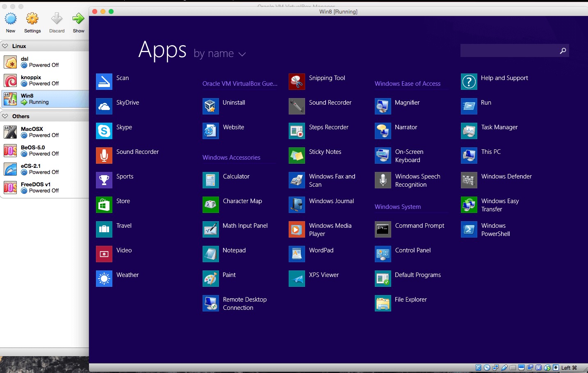This screenshot has width=588, height=373.
Task: Open the Magnifier accessibility app
Action: 407,102
